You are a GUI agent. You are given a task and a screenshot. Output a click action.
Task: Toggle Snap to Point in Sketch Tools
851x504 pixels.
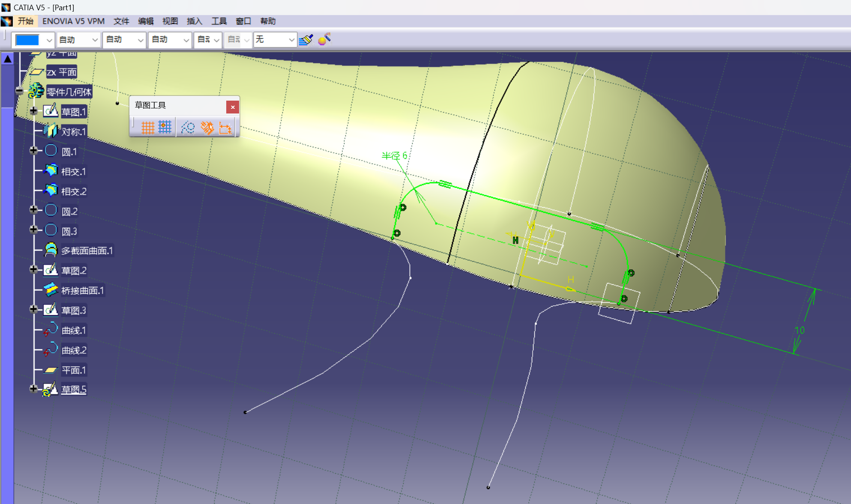coord(165,128)
